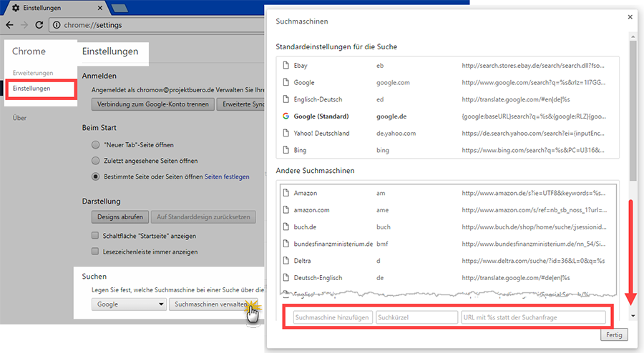The image size is (644, 353).
Task: Click the keyword 'ed' for Englisch-Deutsch
Action: 380,99
